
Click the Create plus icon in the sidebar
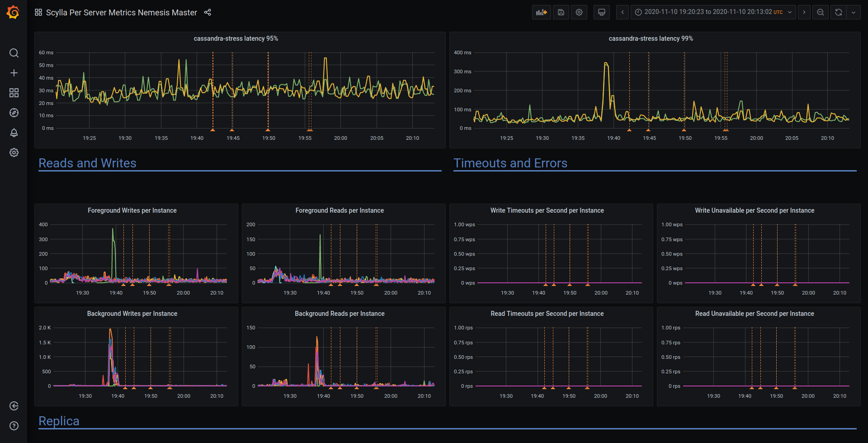point(14,73)
